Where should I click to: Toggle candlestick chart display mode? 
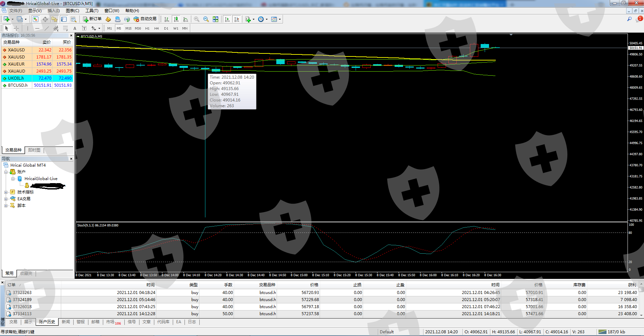[x=176, y=19]
